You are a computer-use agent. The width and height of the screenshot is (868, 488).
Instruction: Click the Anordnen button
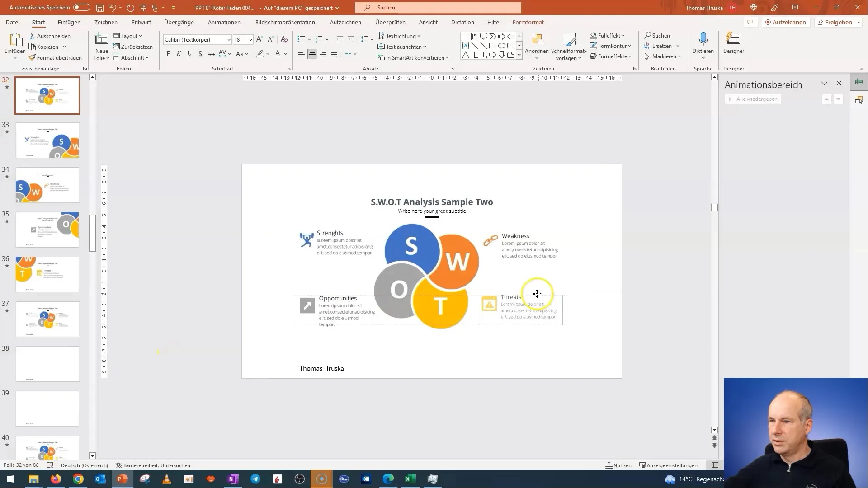pyautogui.click(x=537, y=47)
